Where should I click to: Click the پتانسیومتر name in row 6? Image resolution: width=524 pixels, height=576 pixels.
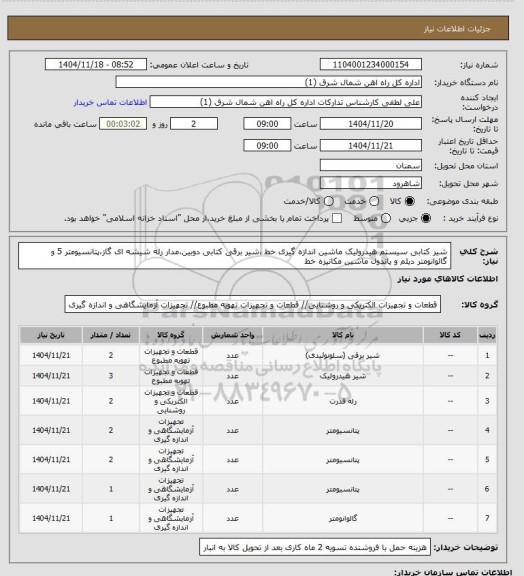[342, 489]
